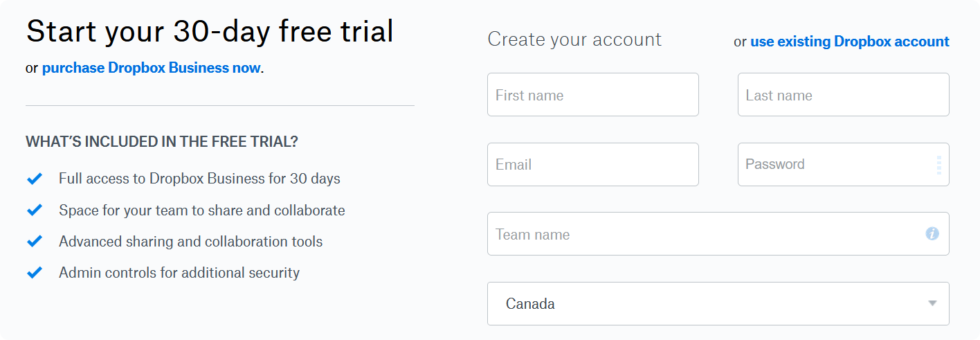980x340 pixels.
Task: Click the checkmark beside Admin controls
Action: click(35, 273)
